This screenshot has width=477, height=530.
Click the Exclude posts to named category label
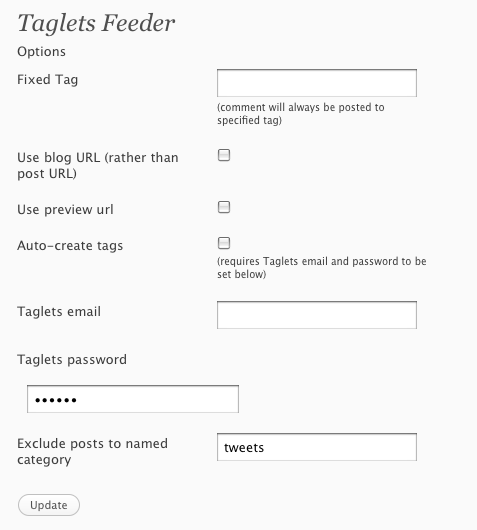(x=92, y=452)
